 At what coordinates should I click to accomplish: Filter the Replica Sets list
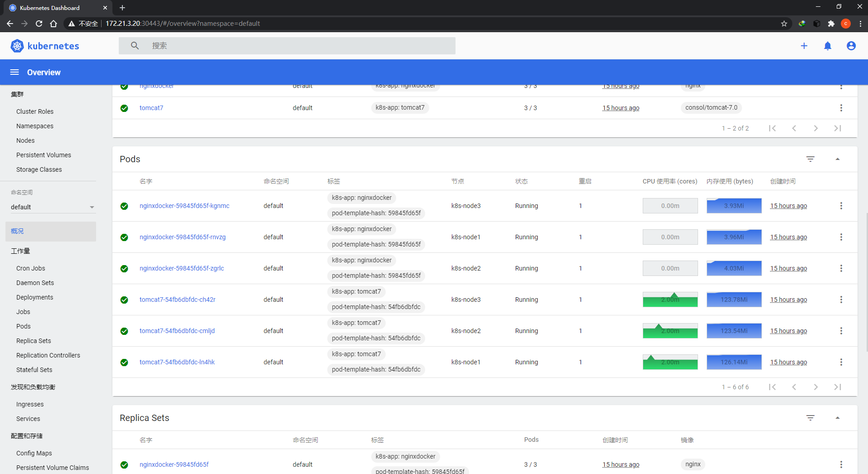click(x=810, y=418)
